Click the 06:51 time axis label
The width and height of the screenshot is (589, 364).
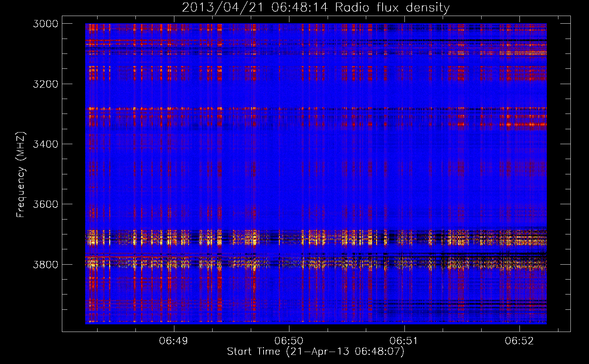click(x=404, y=341)
